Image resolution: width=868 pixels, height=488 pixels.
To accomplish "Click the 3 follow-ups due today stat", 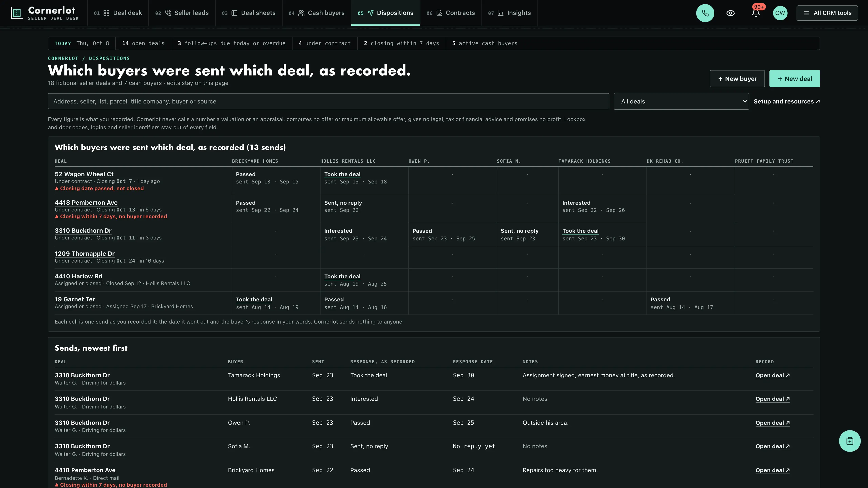I will tap(231, 43).
